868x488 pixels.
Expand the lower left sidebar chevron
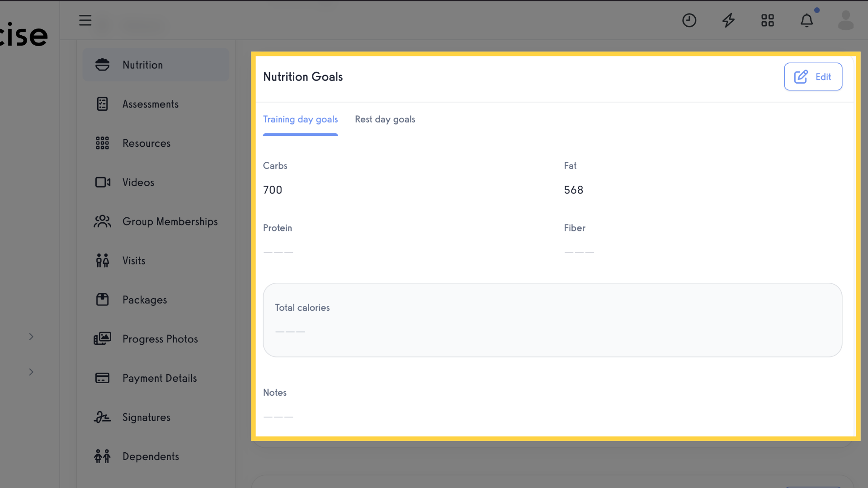point(31,372)
